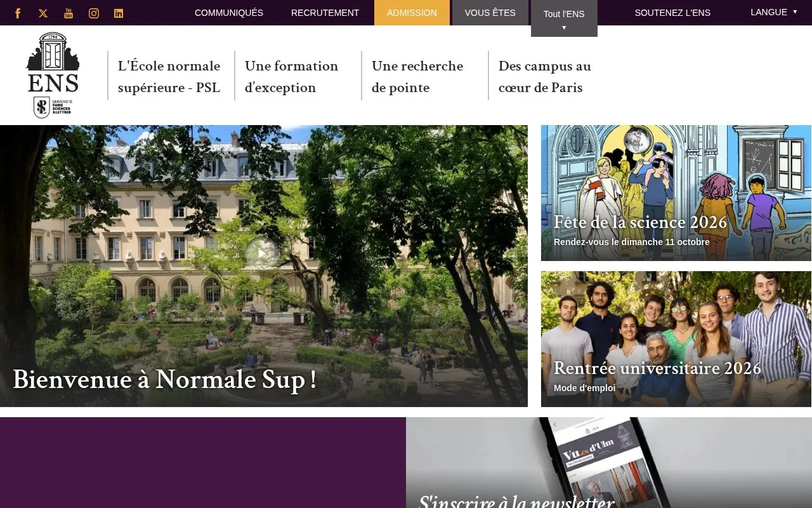Open Une recherche de pointe menu
This screenshot has height=508, width=812.
(x=417, y=76)
